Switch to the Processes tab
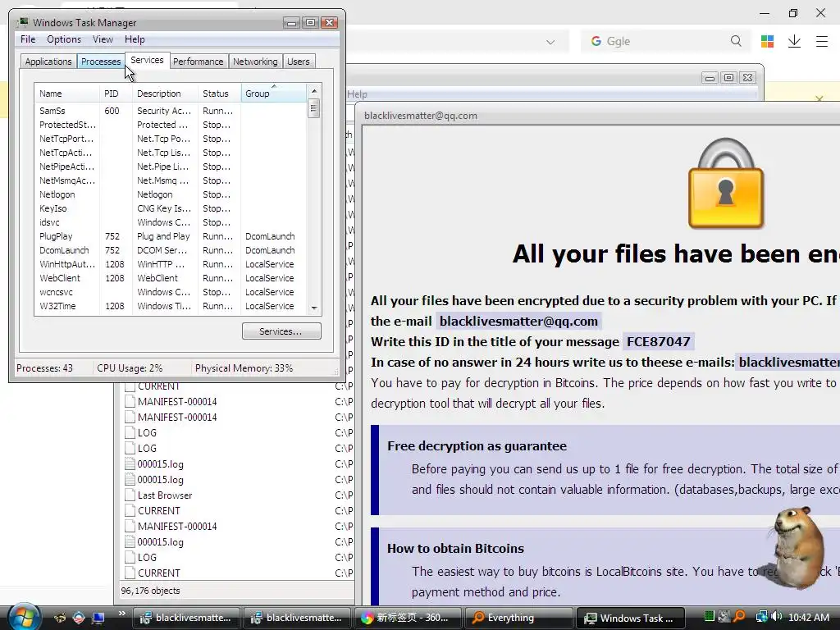840x630 pixels. click(101, 61)
